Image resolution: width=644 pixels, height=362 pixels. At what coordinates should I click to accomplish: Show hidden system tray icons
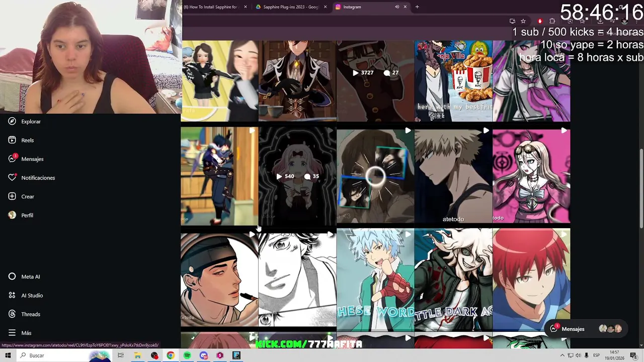pyautogui.click(x=562, y=355)
